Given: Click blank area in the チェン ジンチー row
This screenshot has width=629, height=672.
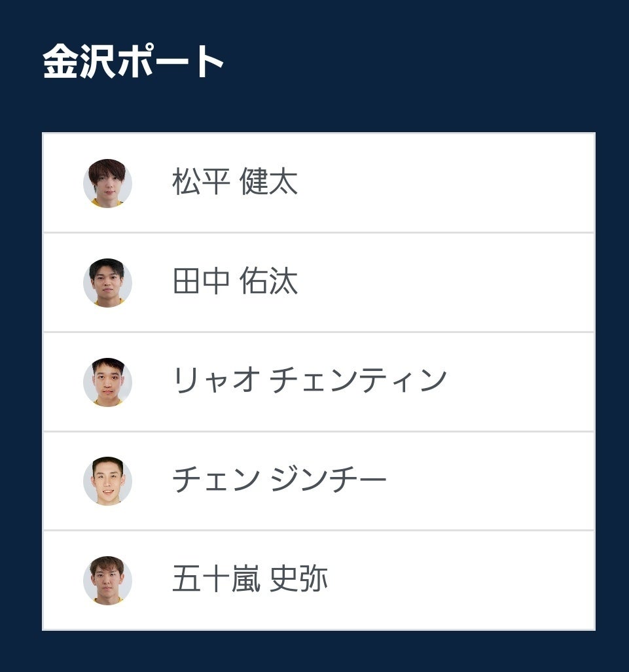Looking at the screenshot, I should pyautogui.click(x=491, y=481).
